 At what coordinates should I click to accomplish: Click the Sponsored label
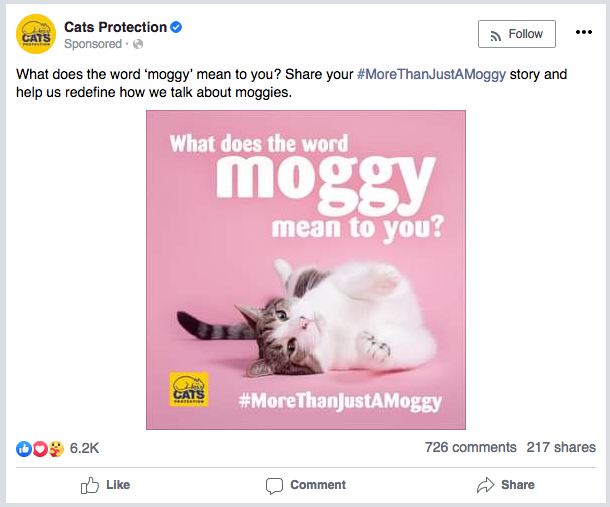pos(93,44)
